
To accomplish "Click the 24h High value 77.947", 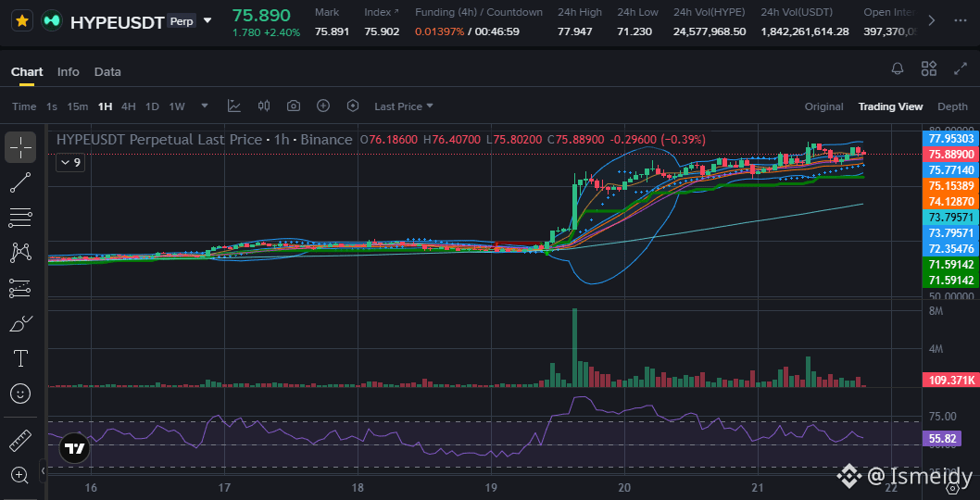I will tap(575, 31).
